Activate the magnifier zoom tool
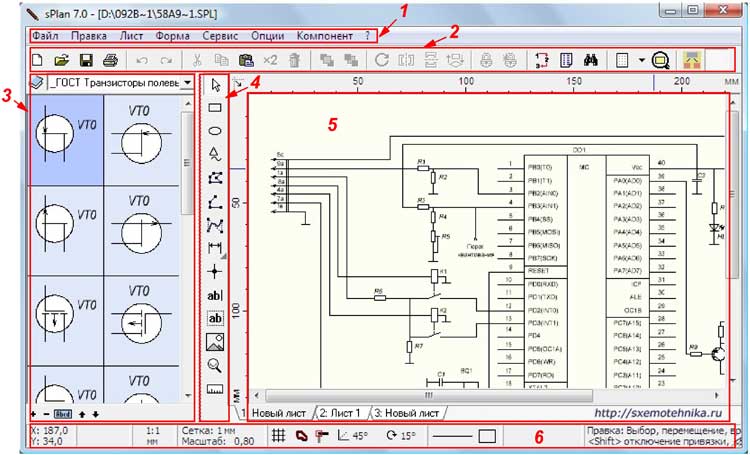 point(214,365)
